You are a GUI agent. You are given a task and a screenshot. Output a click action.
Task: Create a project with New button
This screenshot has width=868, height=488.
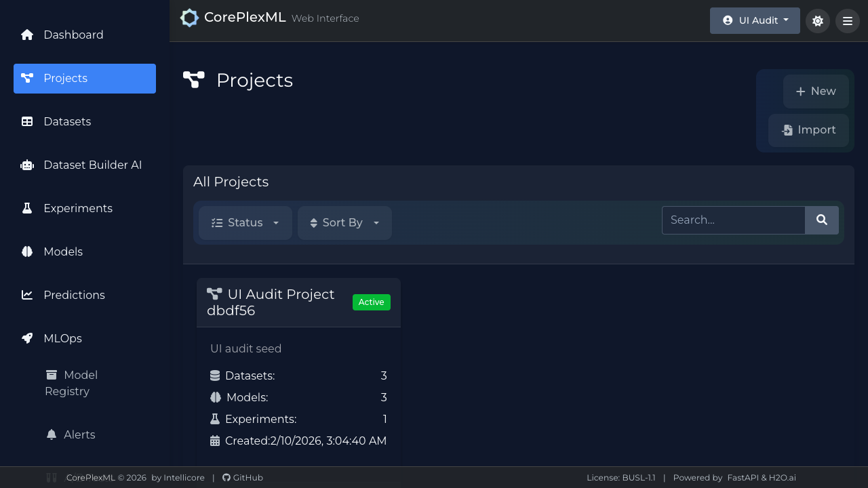pyautogui.click(x=816, y=91)
